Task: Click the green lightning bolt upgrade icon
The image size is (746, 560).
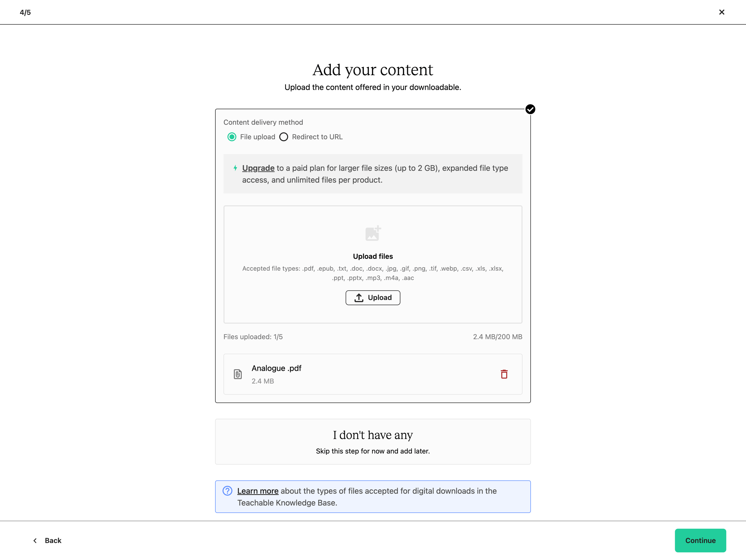Action: click(x=235, y=168)
